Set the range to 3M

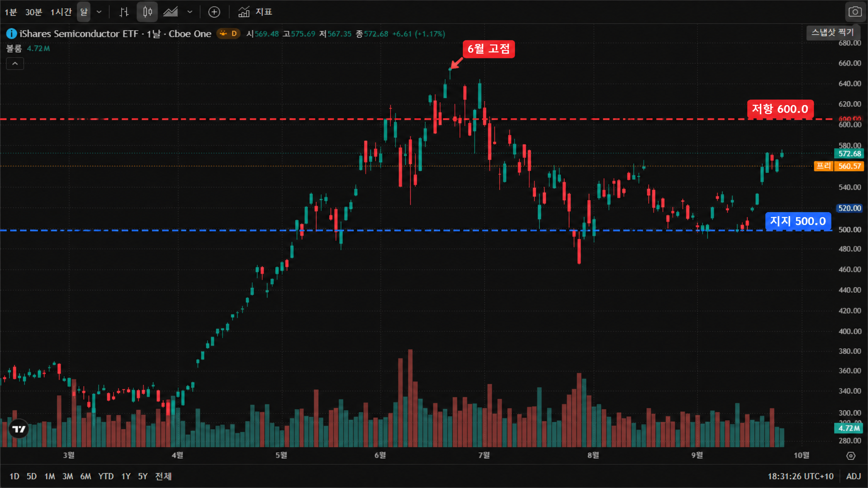click(x=68, y=476)
